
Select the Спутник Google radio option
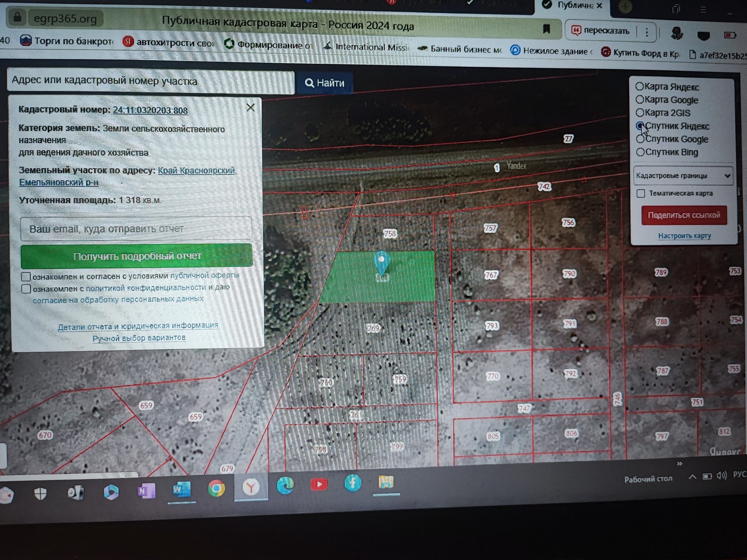tap(640, 139)
